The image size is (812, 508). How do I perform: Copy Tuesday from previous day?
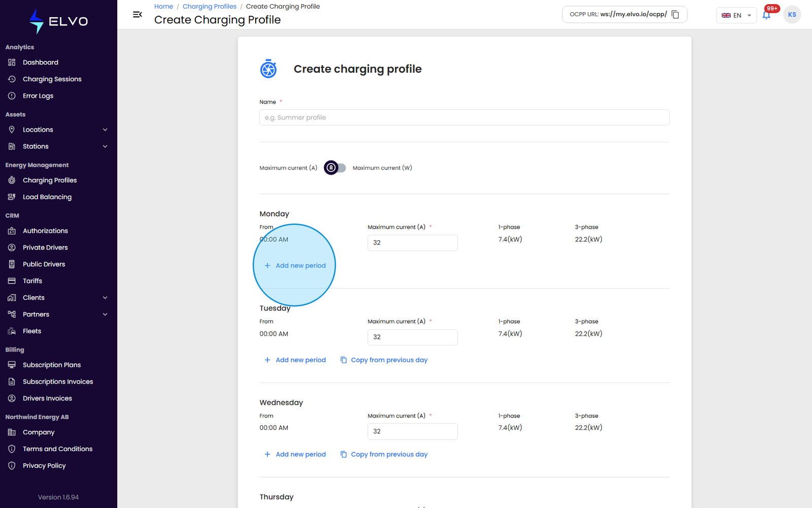384,360
